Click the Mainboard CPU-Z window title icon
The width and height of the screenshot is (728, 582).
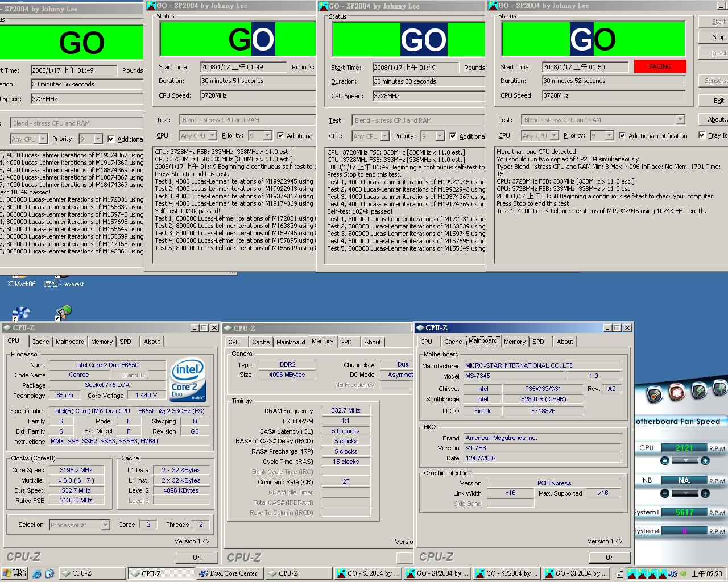tap(420, 328)
